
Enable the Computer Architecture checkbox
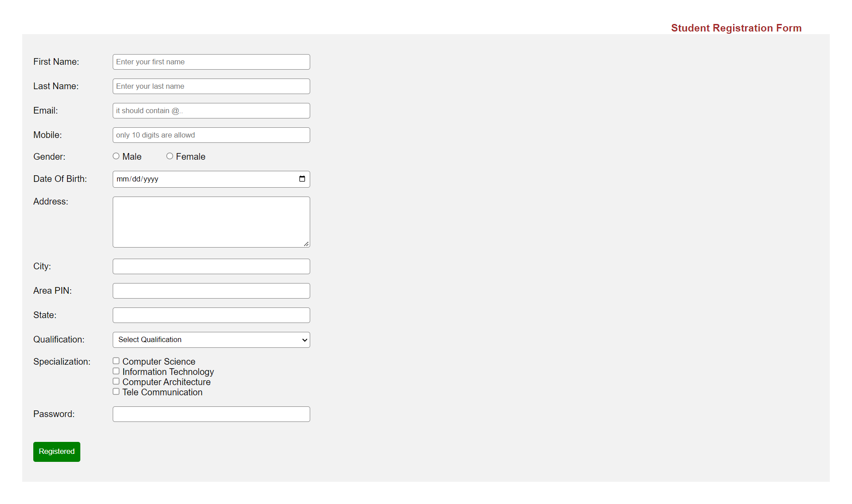[116, 382]
